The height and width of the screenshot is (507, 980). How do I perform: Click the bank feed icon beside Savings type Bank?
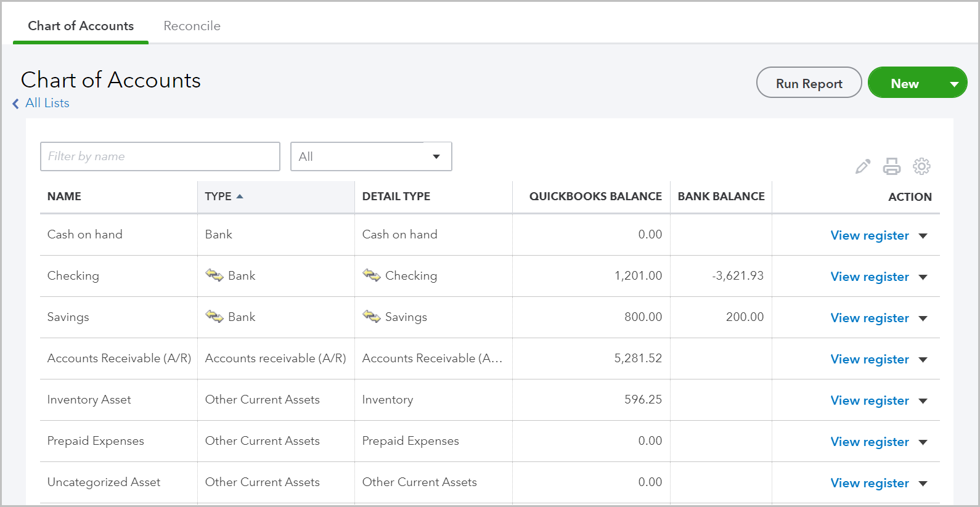tap(214, 317)
